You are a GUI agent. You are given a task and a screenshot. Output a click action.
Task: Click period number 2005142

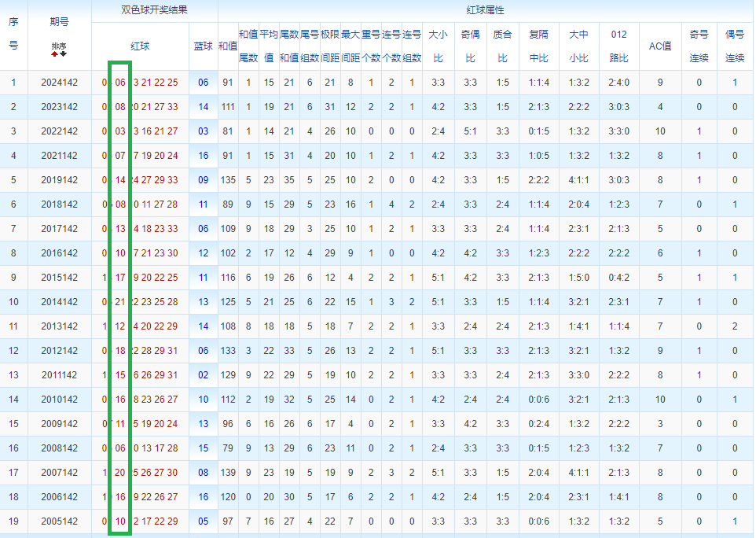(59, 521)
